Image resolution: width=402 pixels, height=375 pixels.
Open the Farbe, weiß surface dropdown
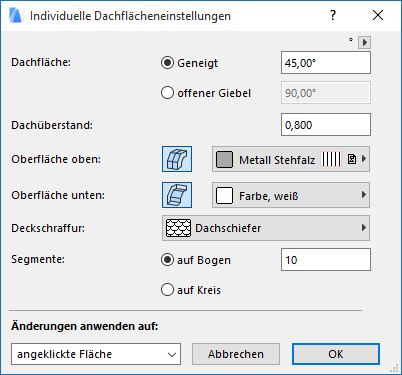point(291,195)
